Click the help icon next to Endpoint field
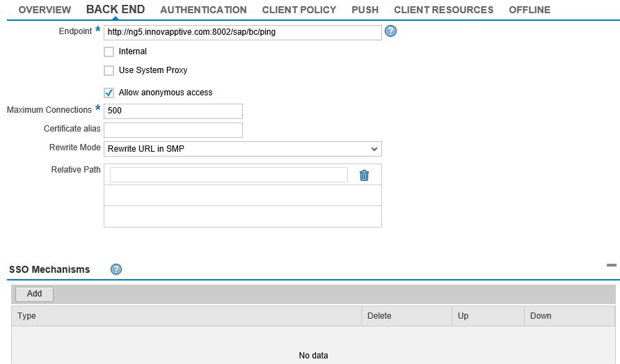This screenshot has height=364, width=620. pos(390,31)
